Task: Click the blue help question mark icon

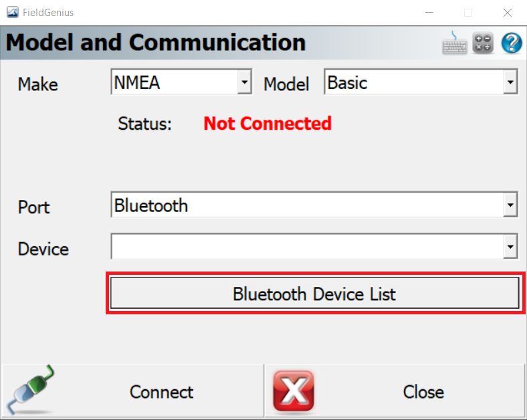Action: pos(512,43)
